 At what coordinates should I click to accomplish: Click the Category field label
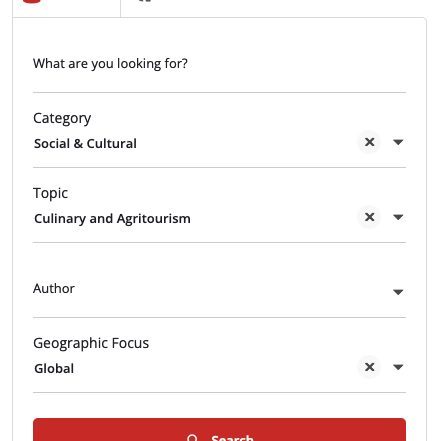pyautogui.click(x=62, y=118)
